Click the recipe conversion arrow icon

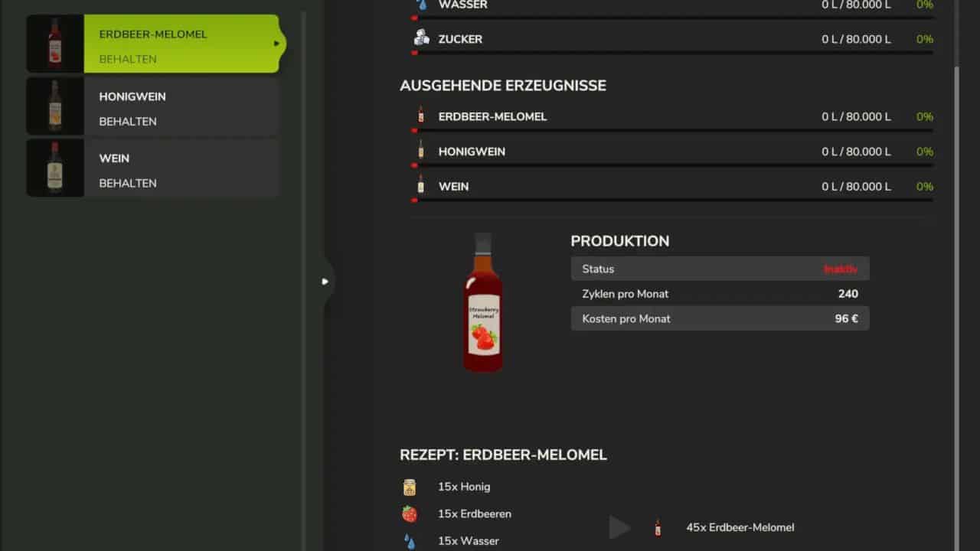619,527
